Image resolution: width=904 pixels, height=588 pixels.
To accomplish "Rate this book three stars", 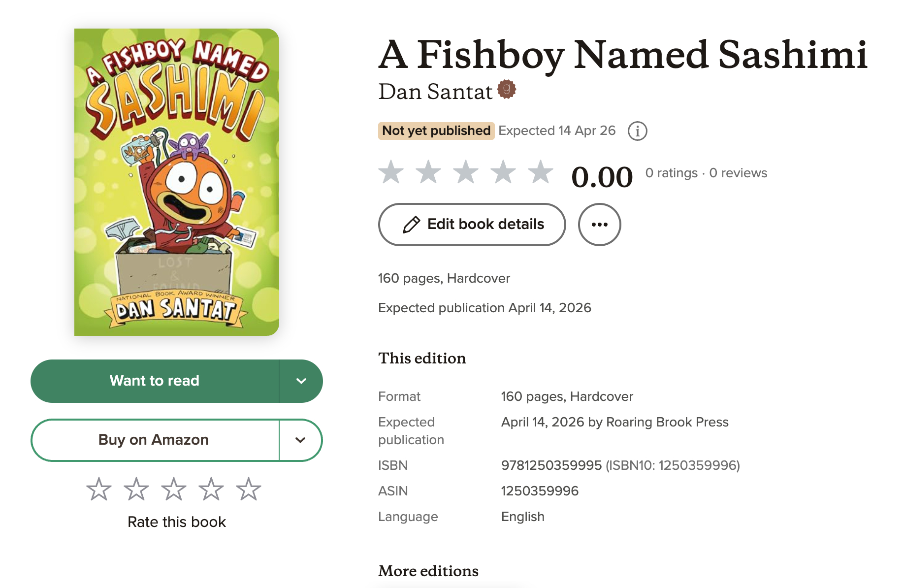I will [174, 489].
